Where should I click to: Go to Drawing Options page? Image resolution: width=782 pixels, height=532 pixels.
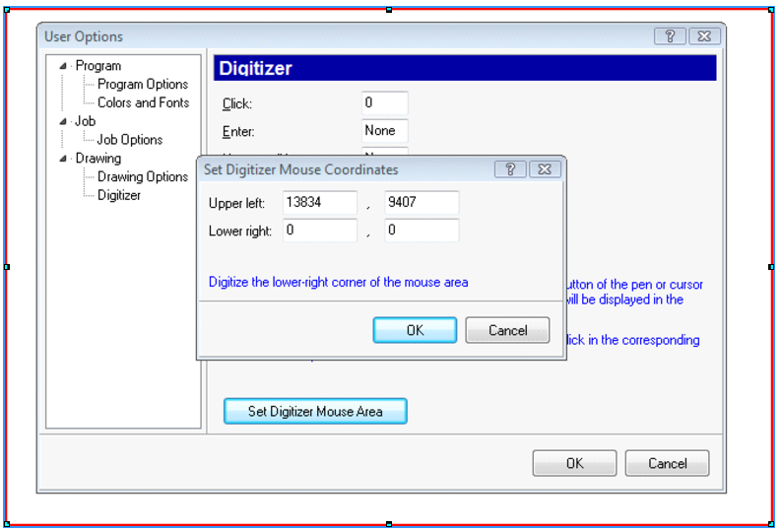coord(142,177)
